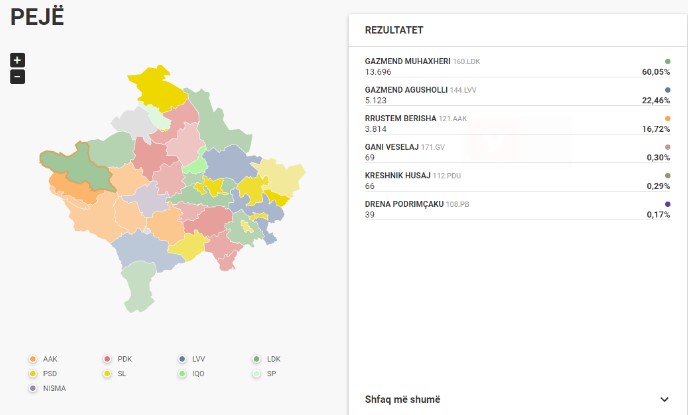Click candidate name Gani Veselaj

[x=392, y=147]
